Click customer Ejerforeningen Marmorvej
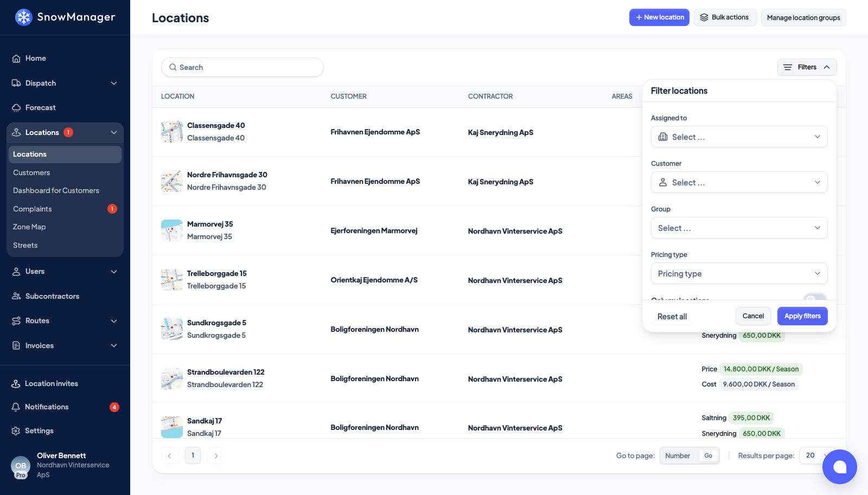Screen dimensions: 868x495 click(x=374, y=230)
